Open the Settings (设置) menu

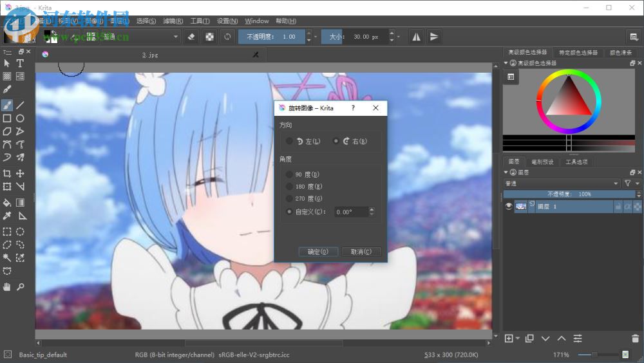click(x=227, y=21)
